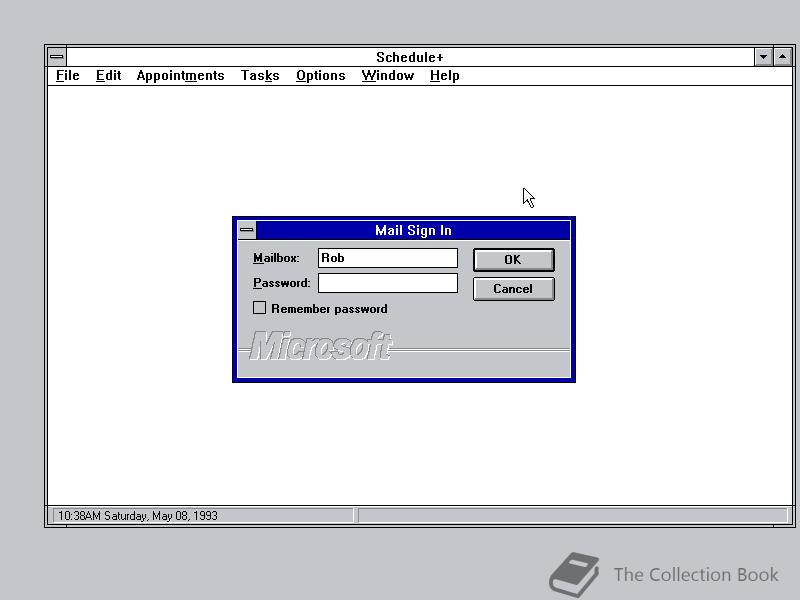Open the Tasks menu
The image size is (800, 600).
260,76
